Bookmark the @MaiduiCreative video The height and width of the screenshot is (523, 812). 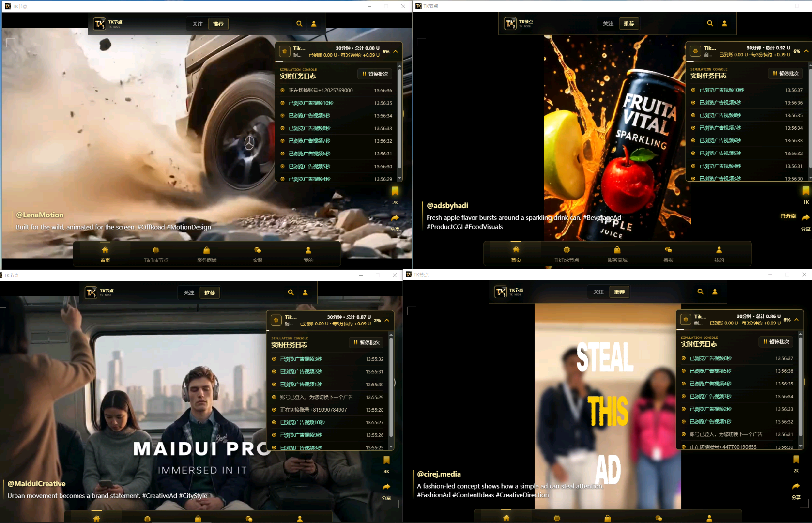386,460
